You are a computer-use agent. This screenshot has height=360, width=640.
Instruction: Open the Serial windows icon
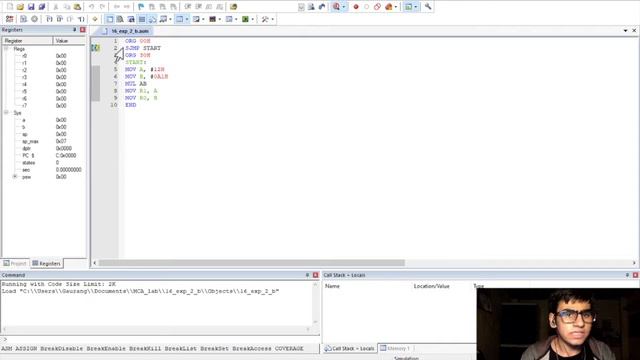tap(196, 19)
